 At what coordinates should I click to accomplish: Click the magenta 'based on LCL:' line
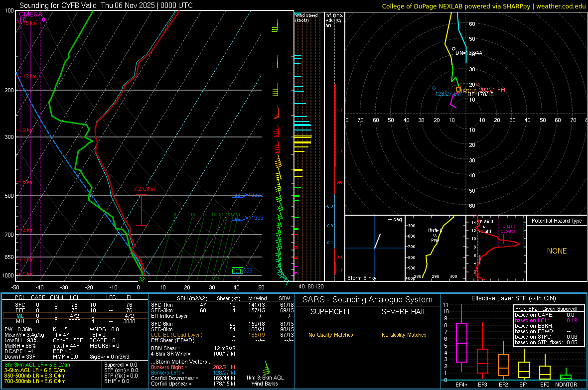click(x=546, y=320)
